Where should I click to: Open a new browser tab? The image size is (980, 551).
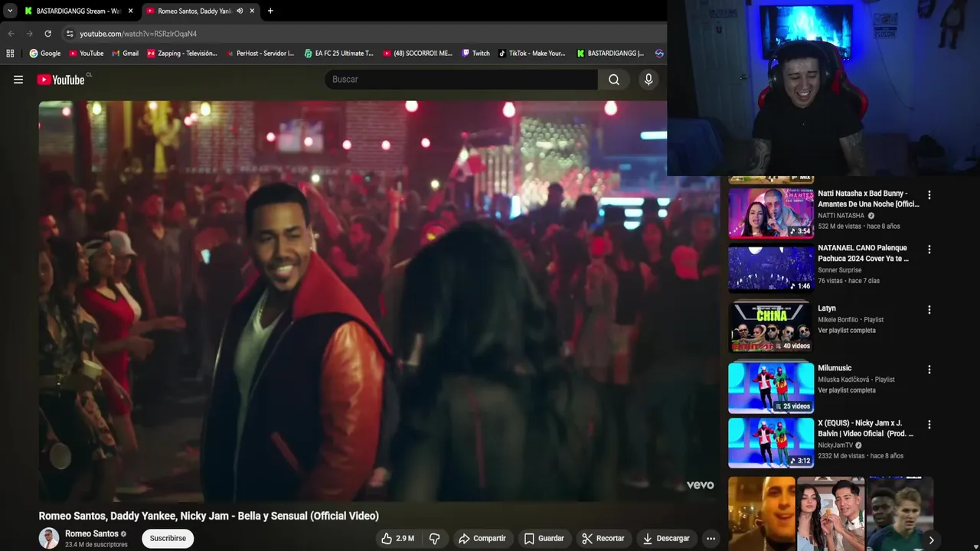(270, 11)
